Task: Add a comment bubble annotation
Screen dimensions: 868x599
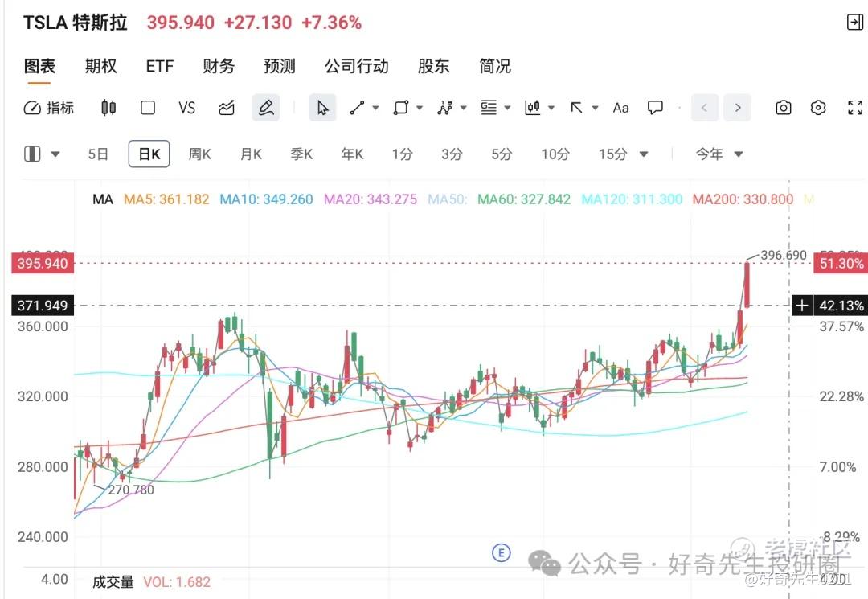Action: [x=656, y=108]
